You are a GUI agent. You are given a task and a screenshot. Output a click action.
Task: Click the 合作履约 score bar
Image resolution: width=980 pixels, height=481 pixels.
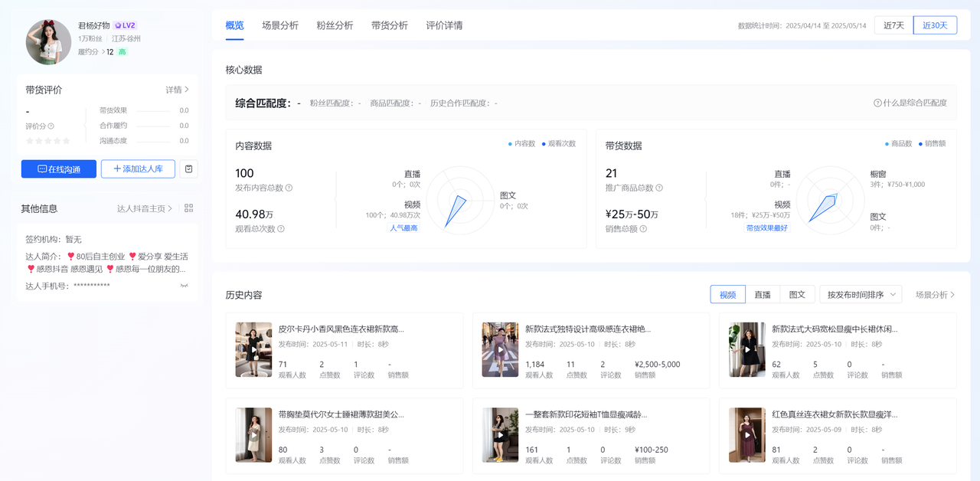(152, 126)
